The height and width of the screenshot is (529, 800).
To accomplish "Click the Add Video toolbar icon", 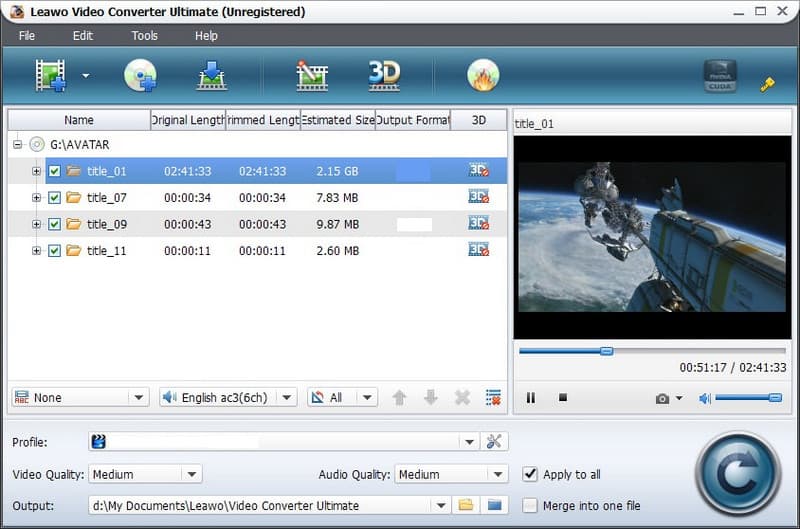I will [50, 76].
